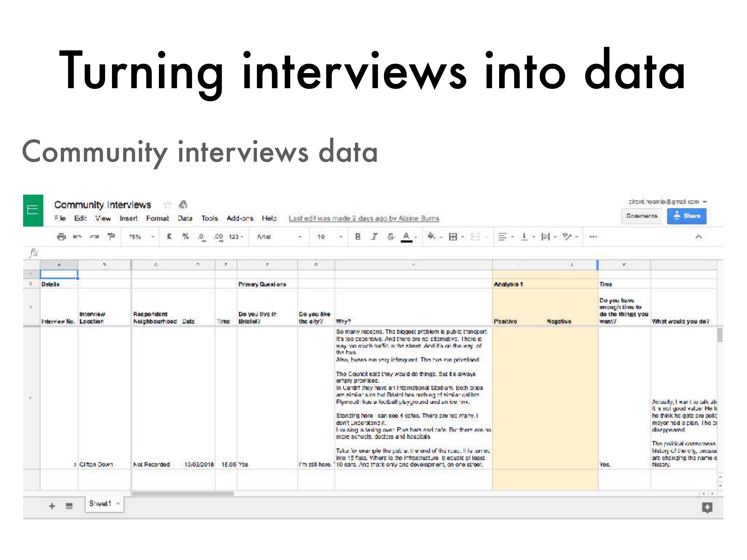Open the Sheets home green icon

33,210
